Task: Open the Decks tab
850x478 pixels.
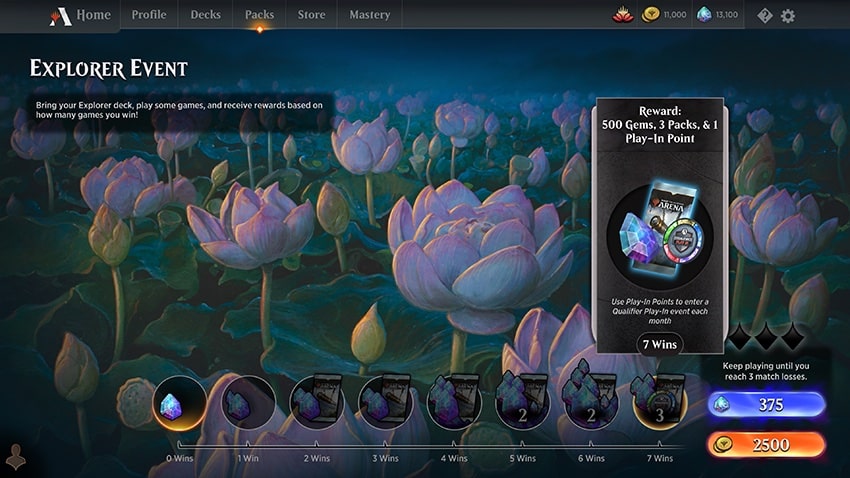Action: [x=205, y=15]
